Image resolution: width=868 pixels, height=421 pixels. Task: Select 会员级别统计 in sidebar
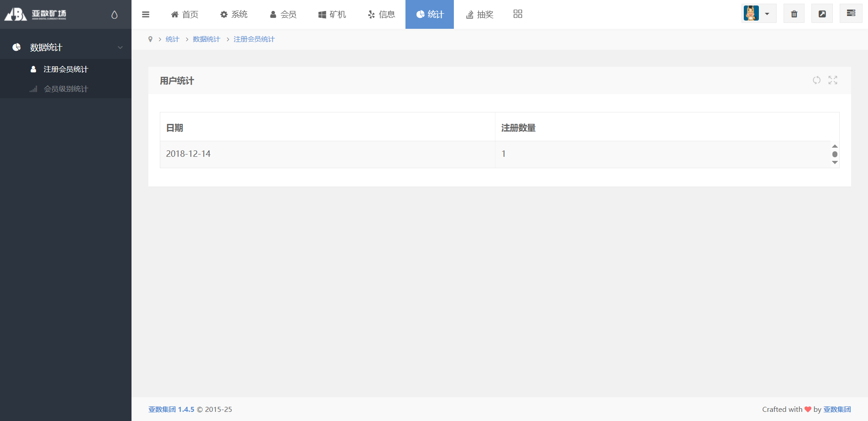click(x=66, y=89)
